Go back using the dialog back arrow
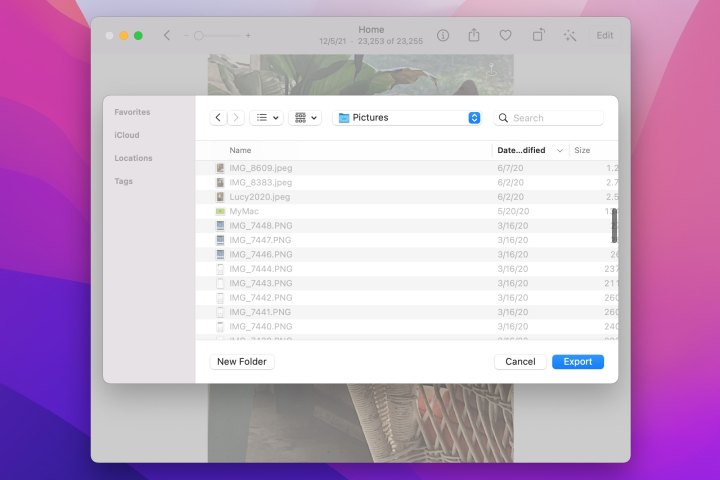Screen dimensions: 720x480 coord(219,118)
